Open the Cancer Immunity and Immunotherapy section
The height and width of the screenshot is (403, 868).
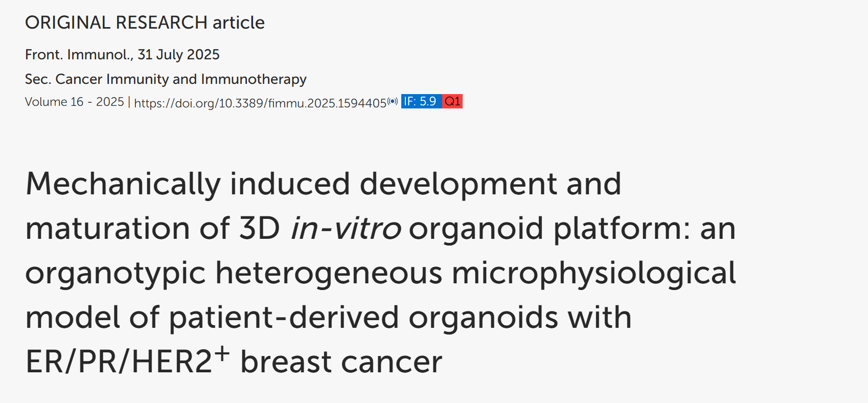[181, 79]
